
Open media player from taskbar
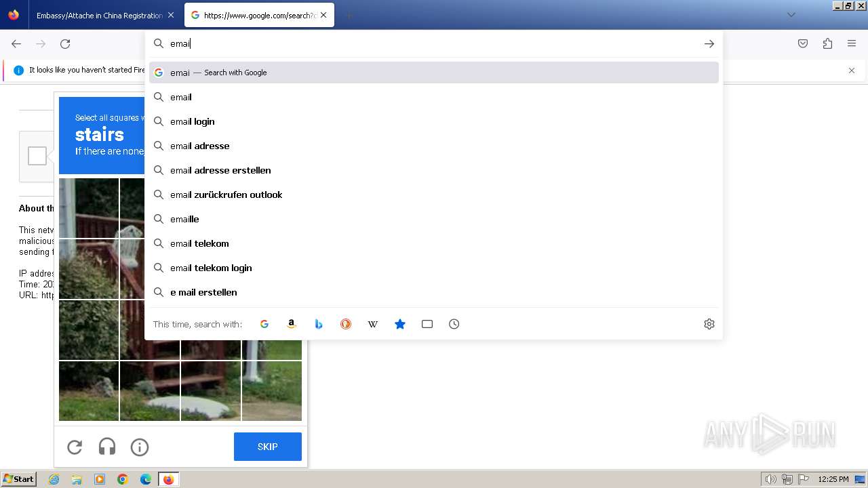[100, 479]
